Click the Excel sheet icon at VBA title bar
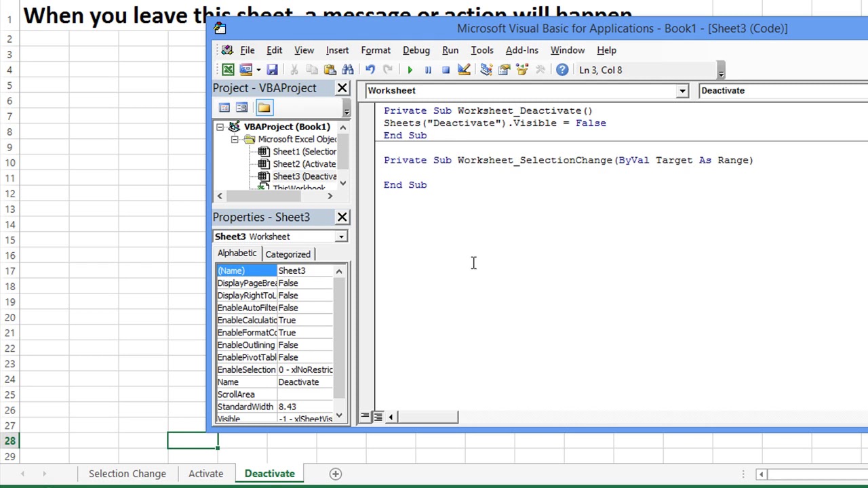This screenshot has width=868, height=488. click(219, 28)
